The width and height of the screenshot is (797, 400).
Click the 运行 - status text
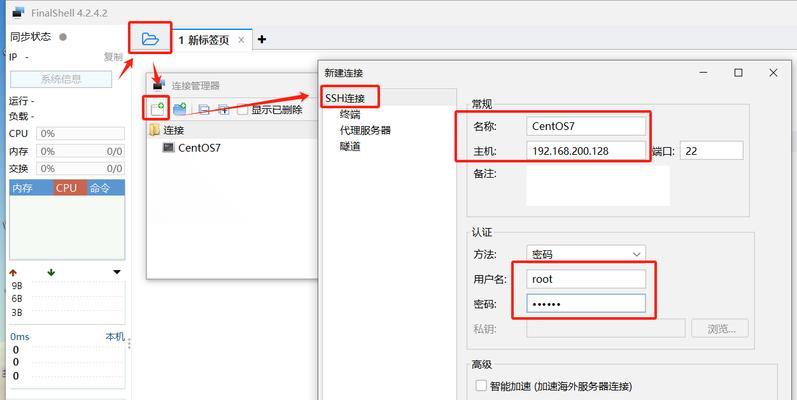point(22,101)
